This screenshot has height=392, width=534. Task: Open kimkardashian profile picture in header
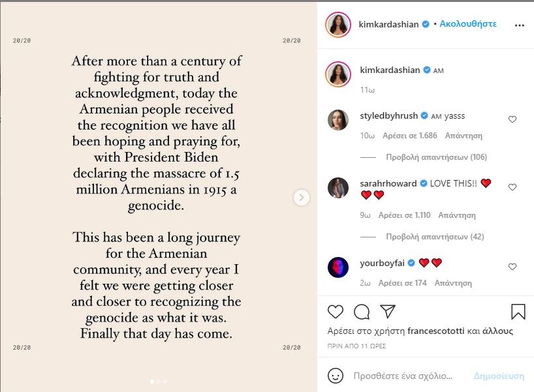(338, 25)
